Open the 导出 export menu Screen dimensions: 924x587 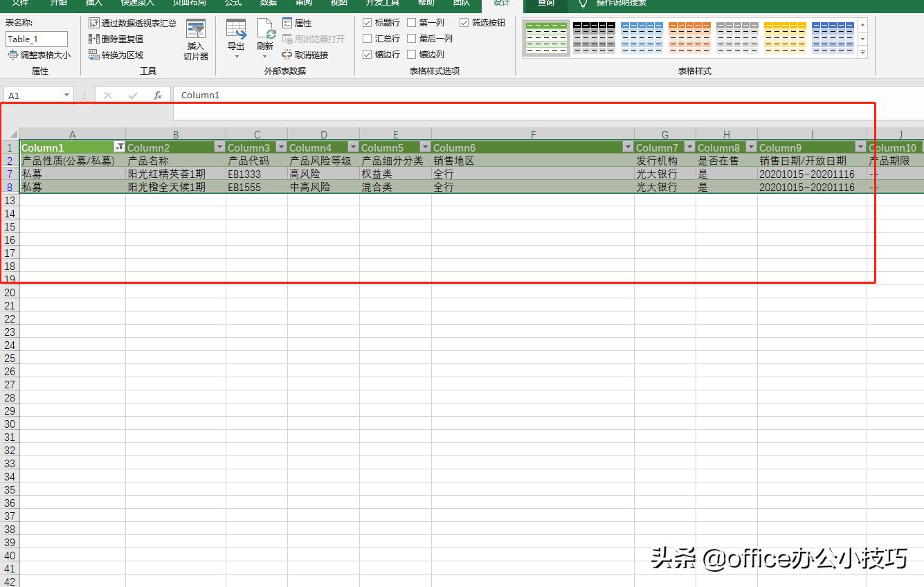tap(236, 39)
